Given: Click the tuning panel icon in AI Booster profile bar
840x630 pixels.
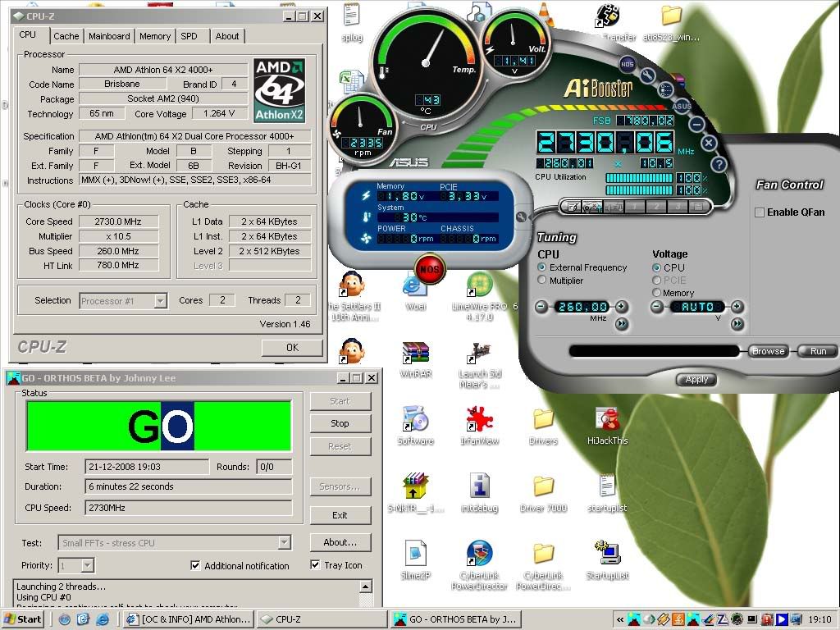Looking at the screenshot, I should tap(592, 206).
